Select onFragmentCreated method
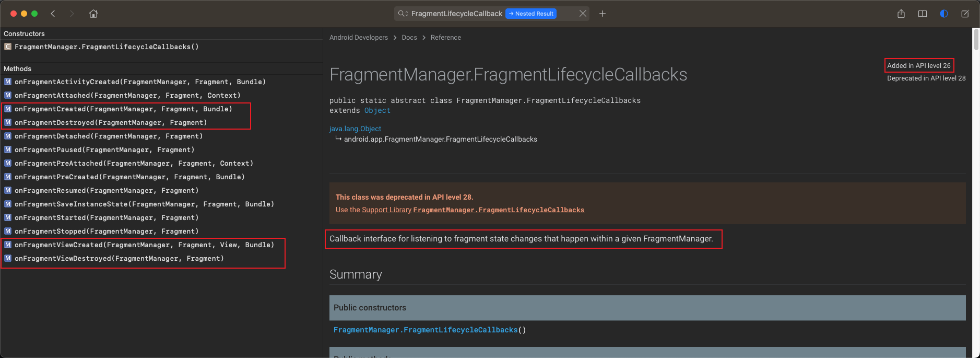The image size is (980, 358). tap(161, 109)
